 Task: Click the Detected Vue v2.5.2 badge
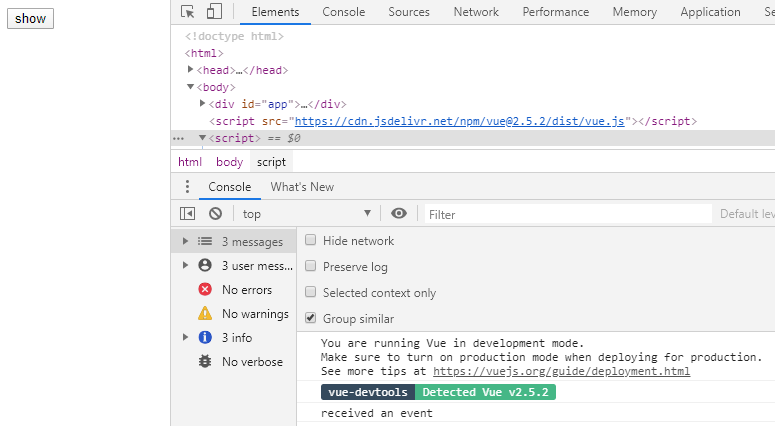485,392
